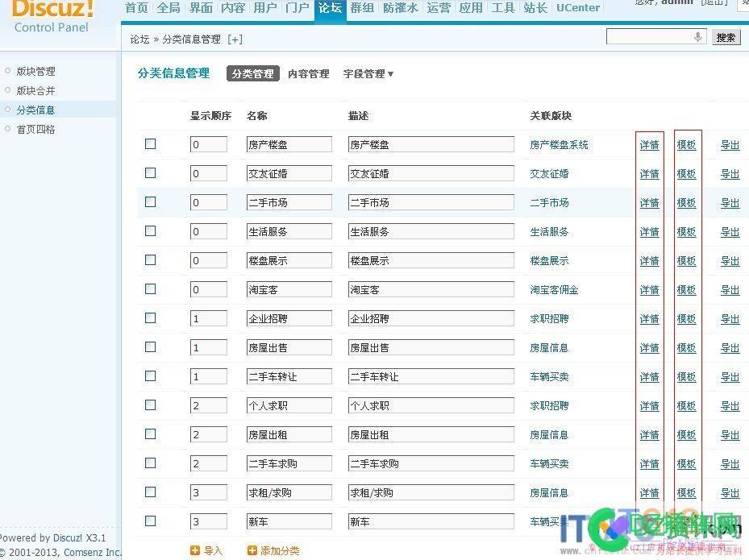Toggle the 楼盘展示 row checkbox
Screen dimensions: 749x560
click(151, 259)
